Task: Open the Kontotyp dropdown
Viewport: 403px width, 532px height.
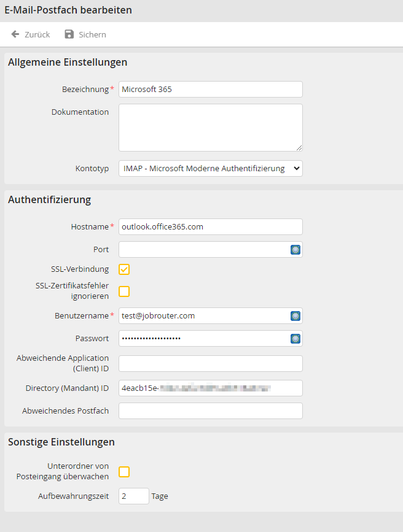Action: coord(210,168)
